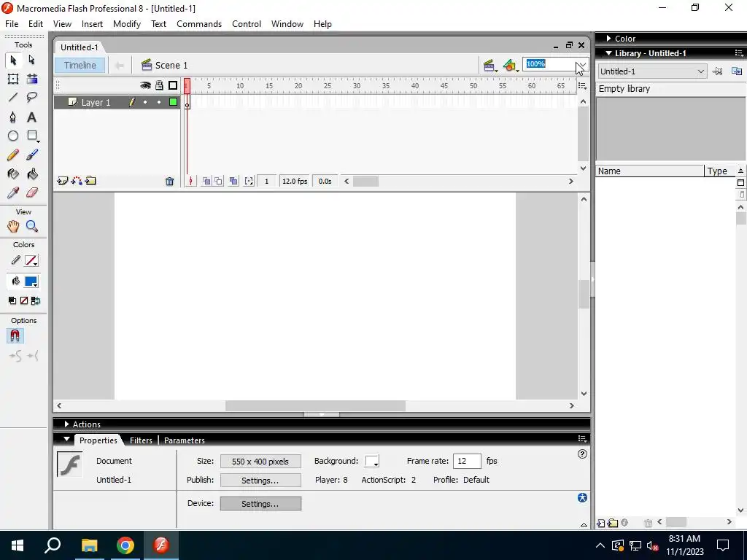Screen dimensions: 747x560
Task: Open the Stroke color swatch
Action: [x=31, y=260]
